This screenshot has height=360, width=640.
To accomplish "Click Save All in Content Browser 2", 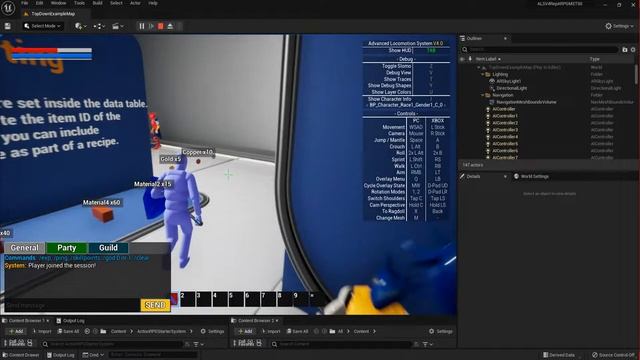I will 298,331.
